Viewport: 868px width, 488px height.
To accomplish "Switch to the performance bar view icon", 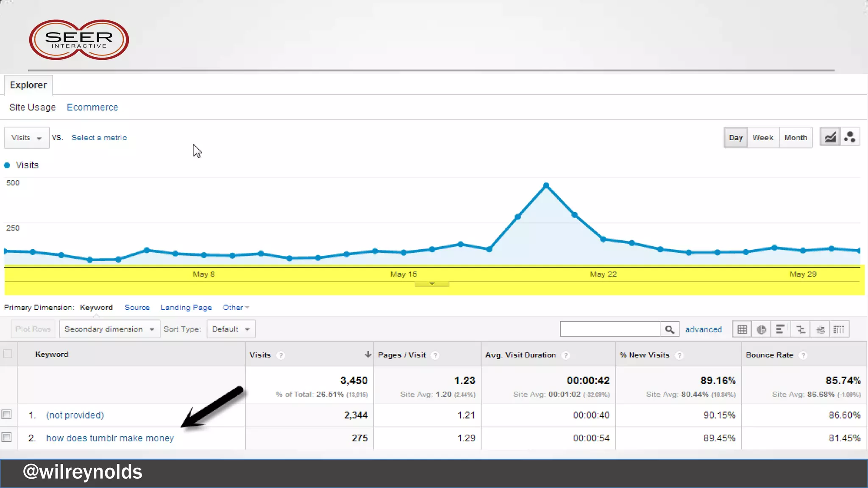I will (x=780, y=329).
